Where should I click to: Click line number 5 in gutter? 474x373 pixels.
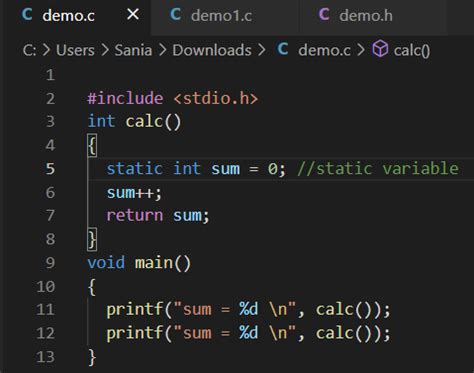(x=50, y=169)
